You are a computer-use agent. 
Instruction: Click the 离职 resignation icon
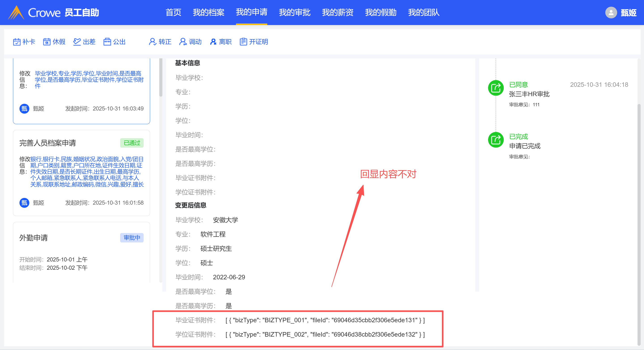pos(213,42)
